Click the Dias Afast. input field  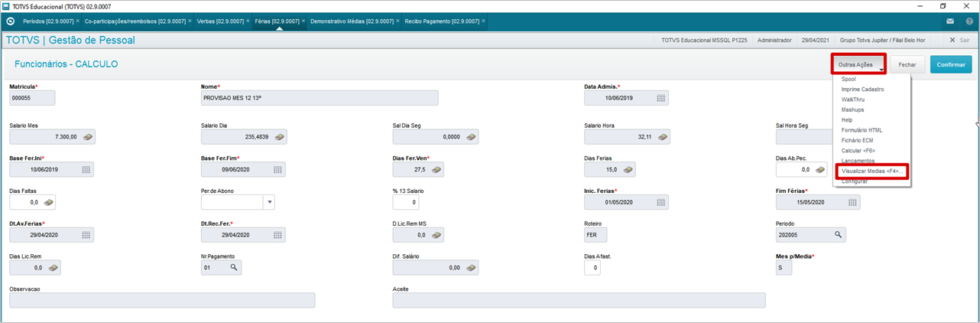(x=592, y=268)
